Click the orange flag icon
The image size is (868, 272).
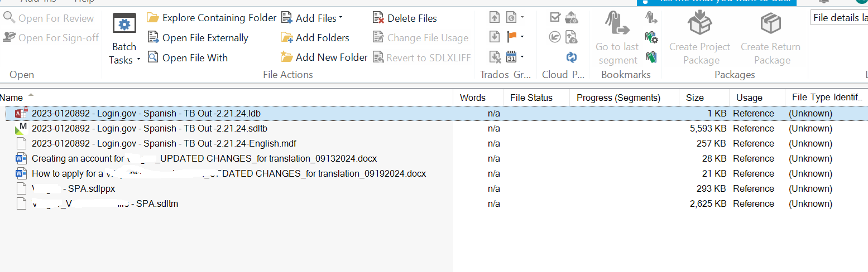click(x=511, y=37)
